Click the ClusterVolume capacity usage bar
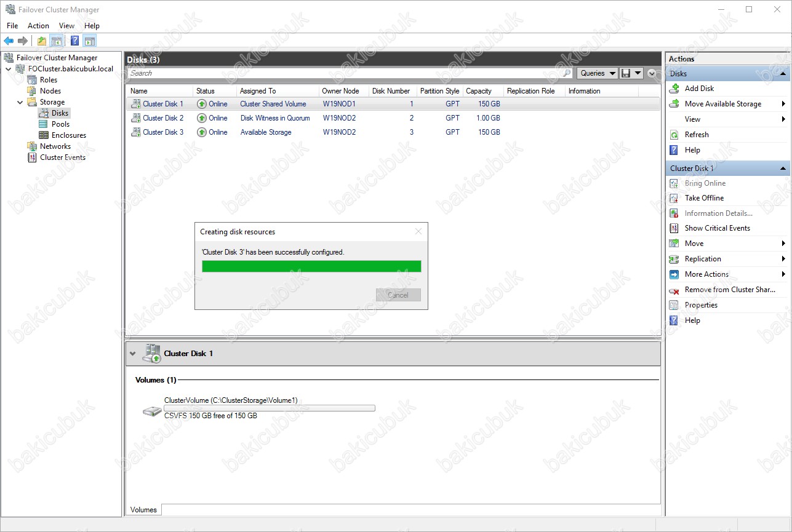The width and height of the screenshot is (792, 532). [x=270, y=408]
